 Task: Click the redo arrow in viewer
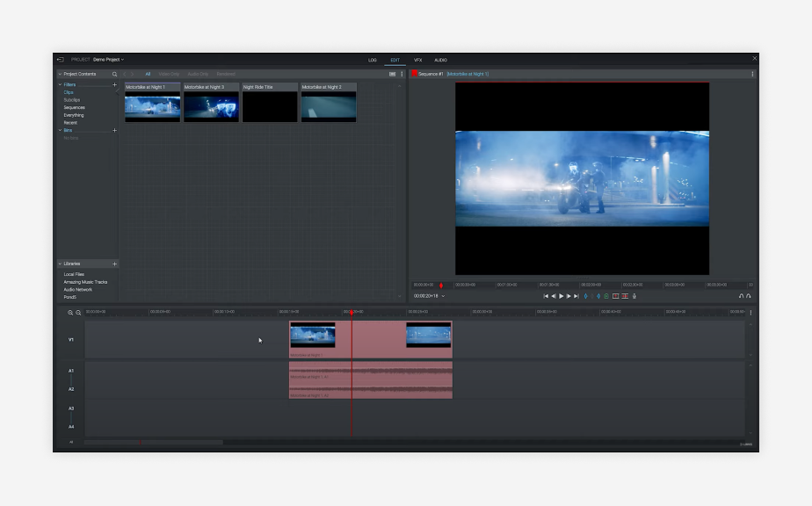(x=749, y=296)
